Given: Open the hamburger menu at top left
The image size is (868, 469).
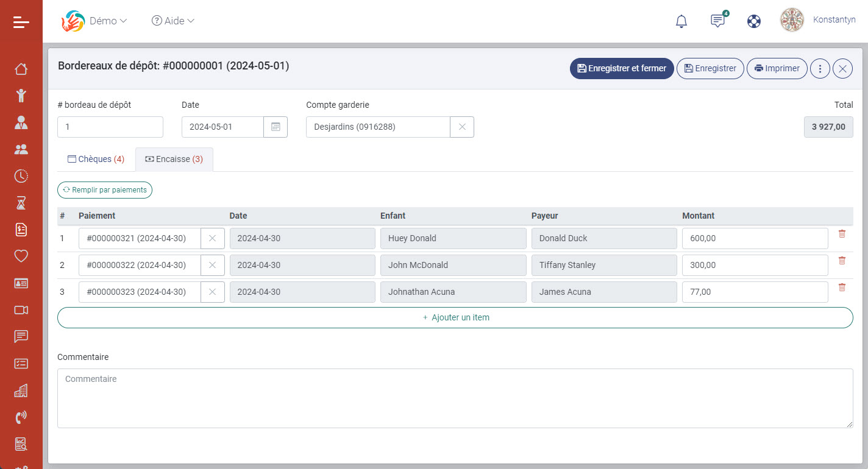Looking at the screenshot, I should click(21, 21).
